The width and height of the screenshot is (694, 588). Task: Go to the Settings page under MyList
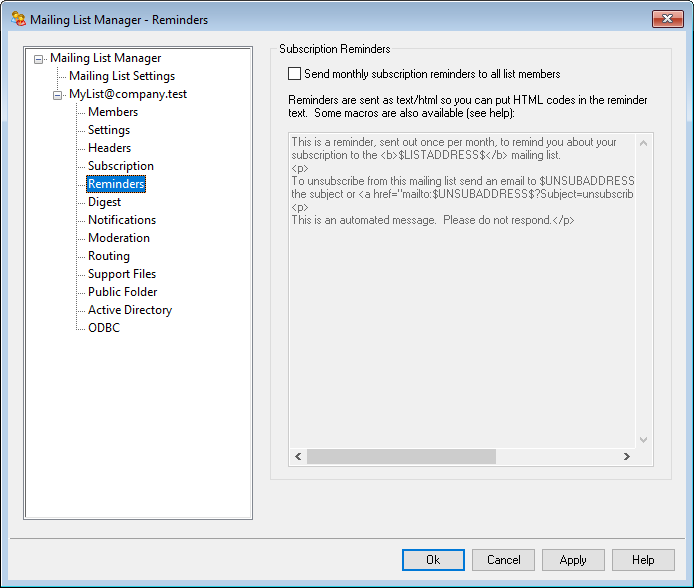(108, 130)
